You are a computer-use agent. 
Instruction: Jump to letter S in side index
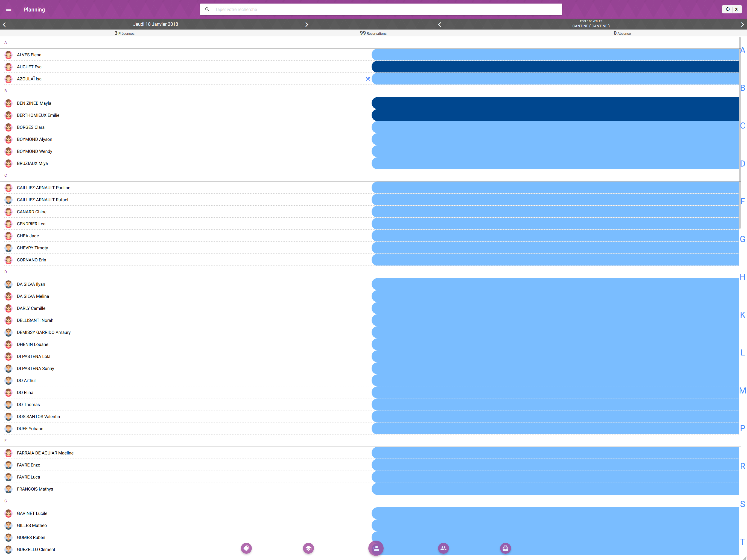pos(743,504)
